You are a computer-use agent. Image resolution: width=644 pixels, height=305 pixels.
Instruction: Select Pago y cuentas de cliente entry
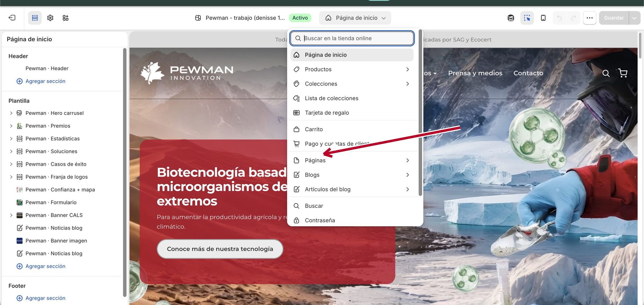[352, 143]
